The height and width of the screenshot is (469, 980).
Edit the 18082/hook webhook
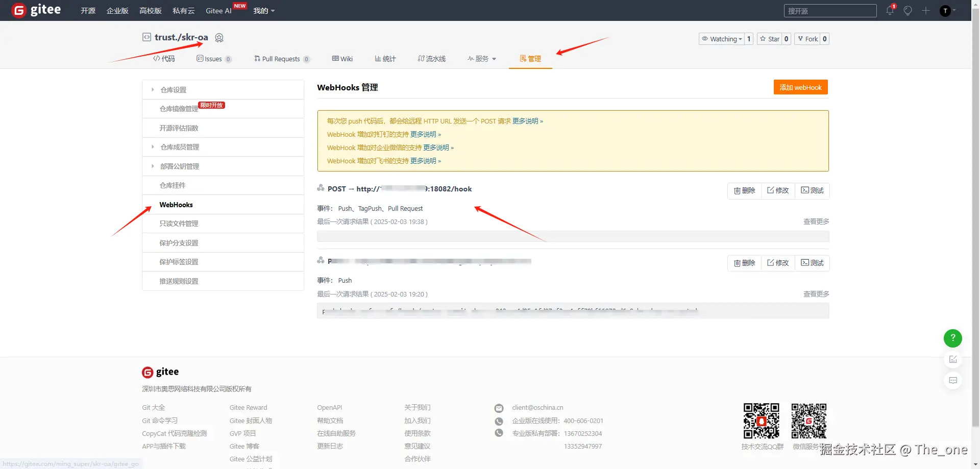pos(778,191)
